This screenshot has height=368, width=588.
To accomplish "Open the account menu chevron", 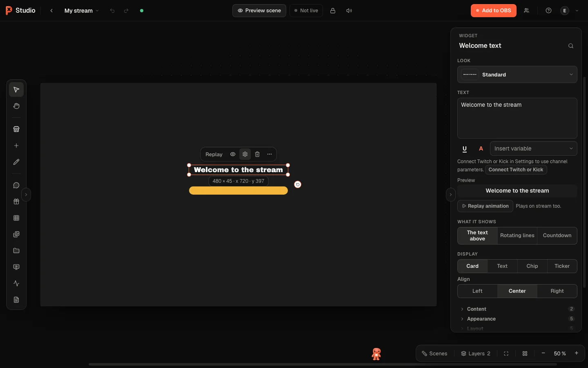I will coord(577,11).
